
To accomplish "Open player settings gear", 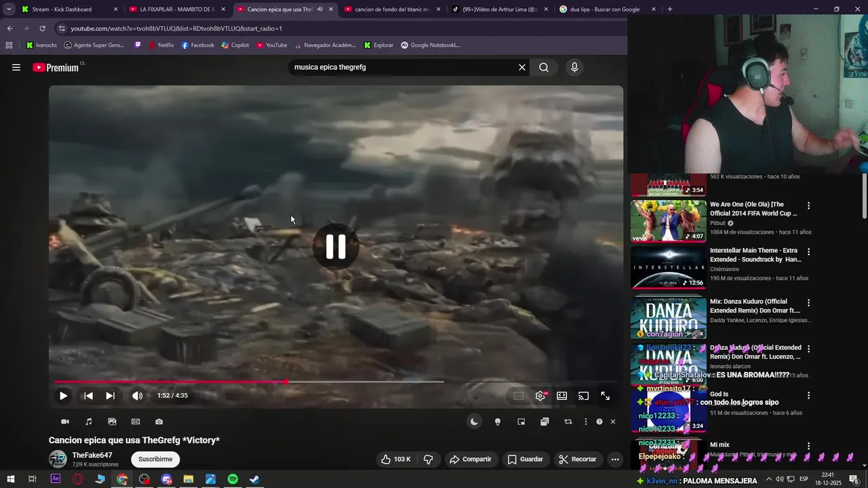I will pos(540,396).
